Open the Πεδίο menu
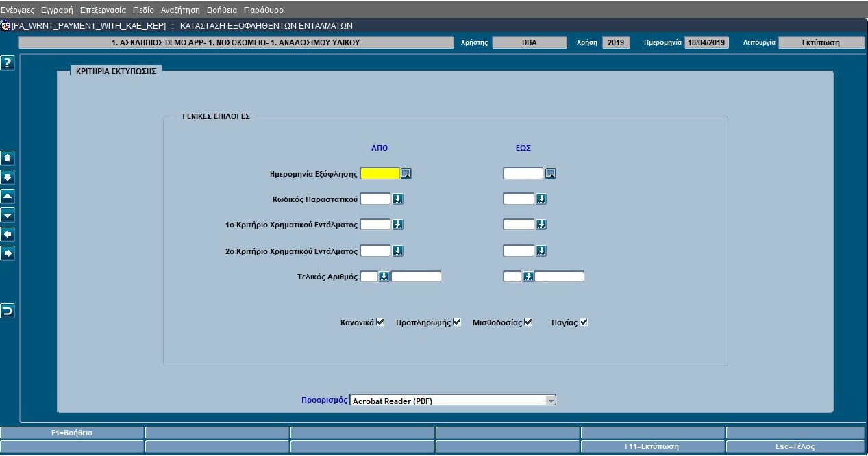The image size is (868, 456). tap(143, 10)
